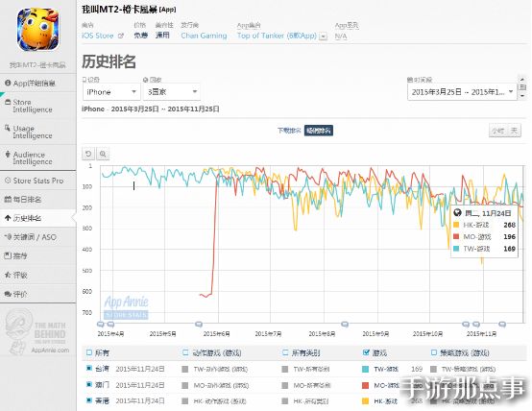The height and width of the screenshot is (411, 532).
Task: Click the star icon in the sidebar
Action: (x=8, y=275)
